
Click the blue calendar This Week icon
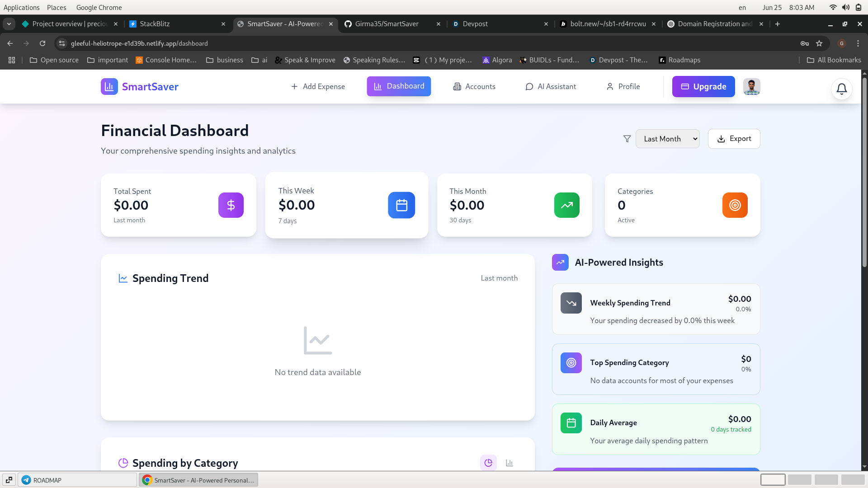point(401,205)
